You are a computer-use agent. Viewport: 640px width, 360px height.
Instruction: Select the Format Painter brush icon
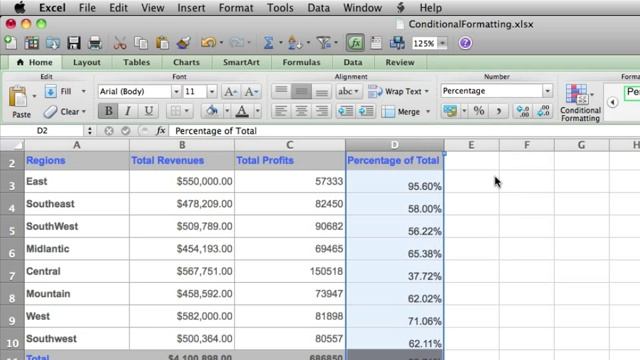[x=184, y=43]
